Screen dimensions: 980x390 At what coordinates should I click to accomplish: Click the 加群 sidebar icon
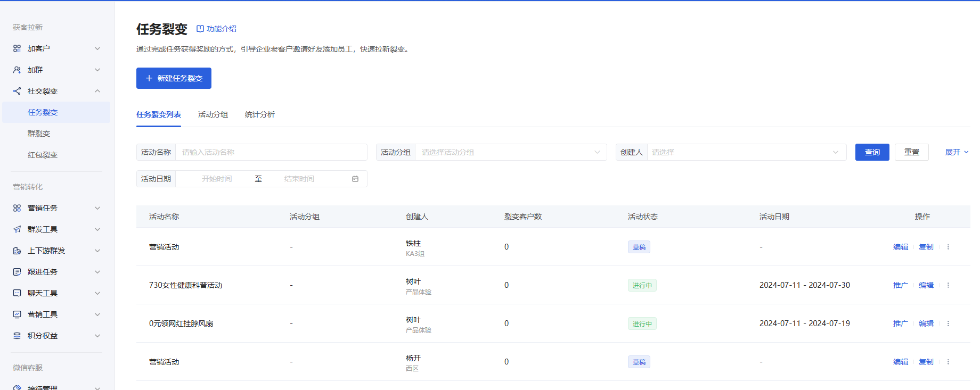(17, 70)
